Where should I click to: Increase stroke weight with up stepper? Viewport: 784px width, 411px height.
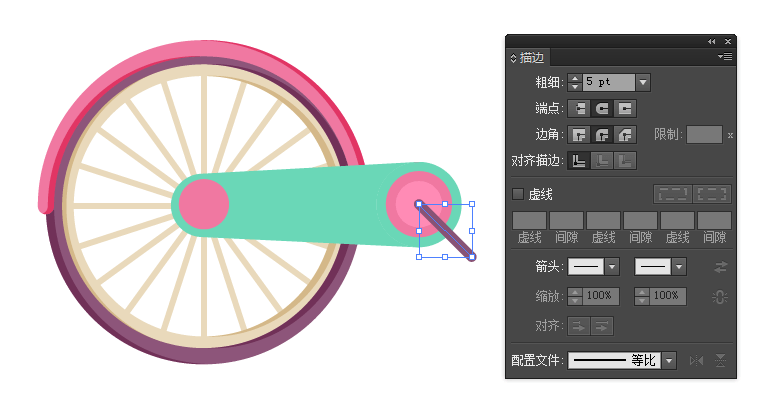[x=575, y=78]
